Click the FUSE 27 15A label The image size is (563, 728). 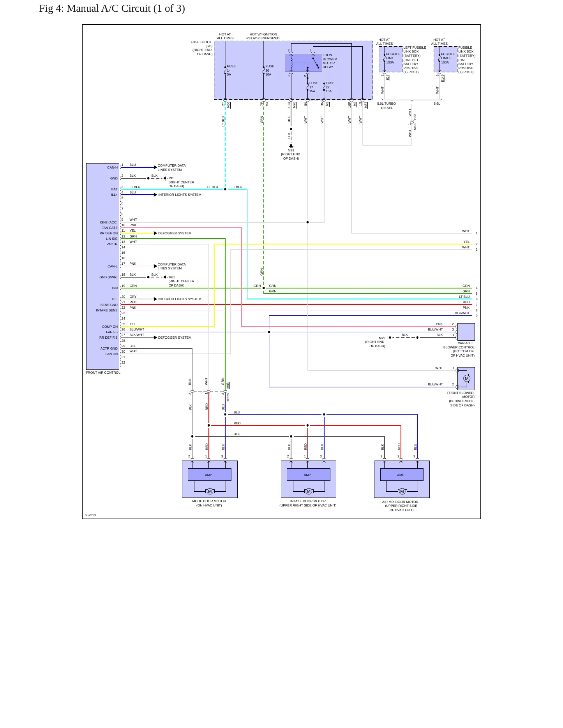point(330,87)
